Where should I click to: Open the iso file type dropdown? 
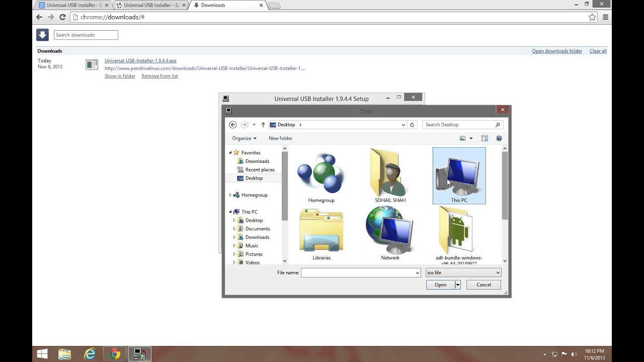point(463,273)
